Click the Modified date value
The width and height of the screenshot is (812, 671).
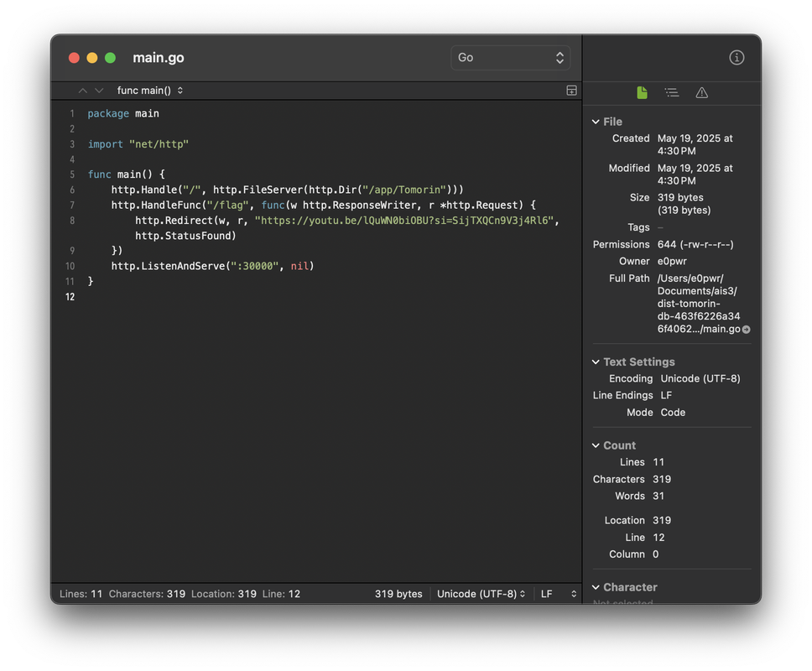[x=695, y=174]
